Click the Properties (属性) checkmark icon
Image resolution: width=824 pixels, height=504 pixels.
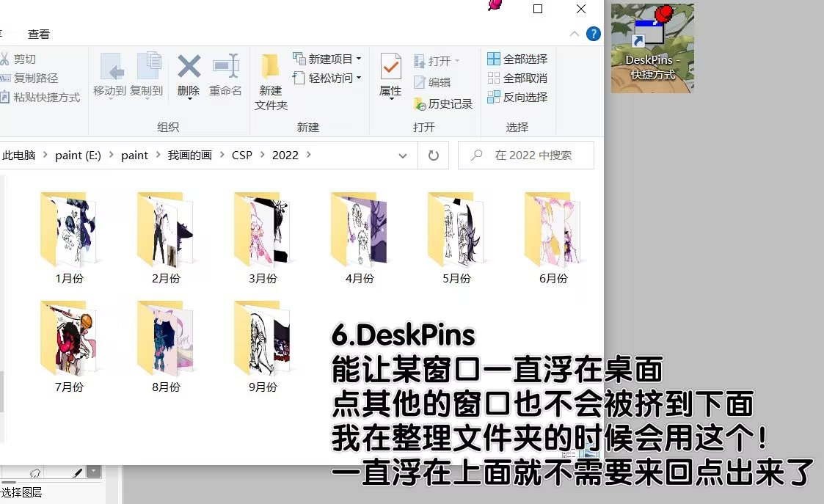[390, 67]
